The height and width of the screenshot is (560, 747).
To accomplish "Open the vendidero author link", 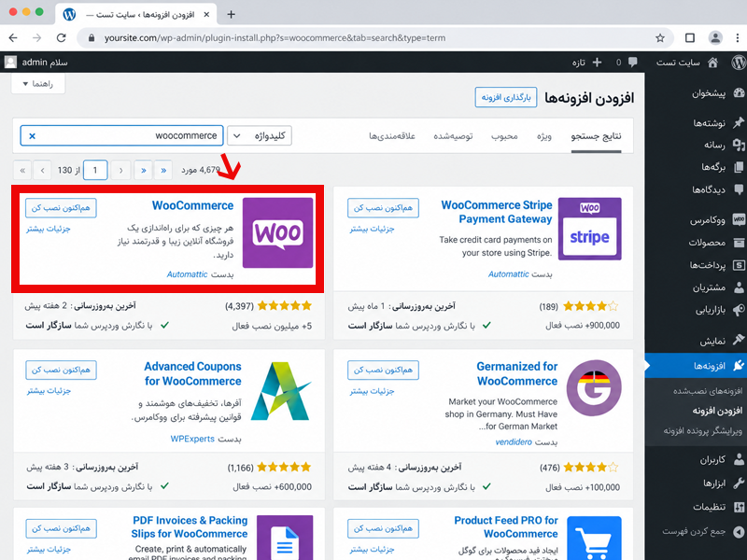I will (514, 441).
